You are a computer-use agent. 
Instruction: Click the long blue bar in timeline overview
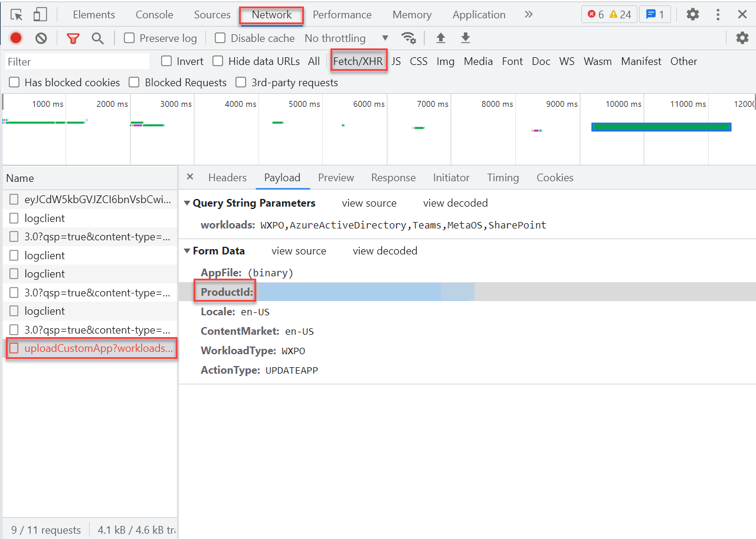pos(661,127)
